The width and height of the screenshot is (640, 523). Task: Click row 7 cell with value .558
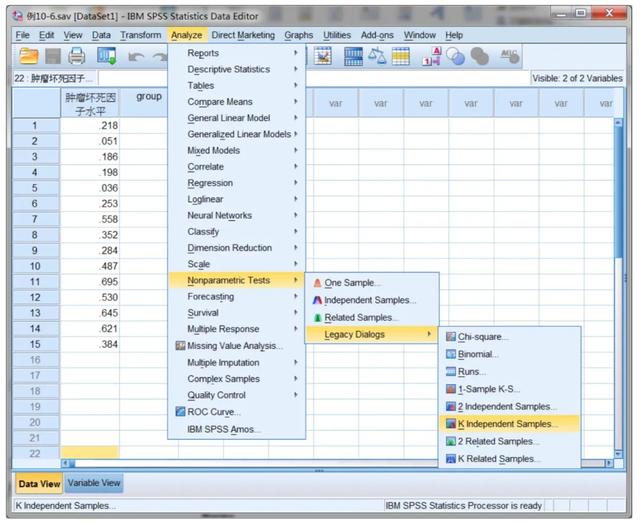click(90, 219)
